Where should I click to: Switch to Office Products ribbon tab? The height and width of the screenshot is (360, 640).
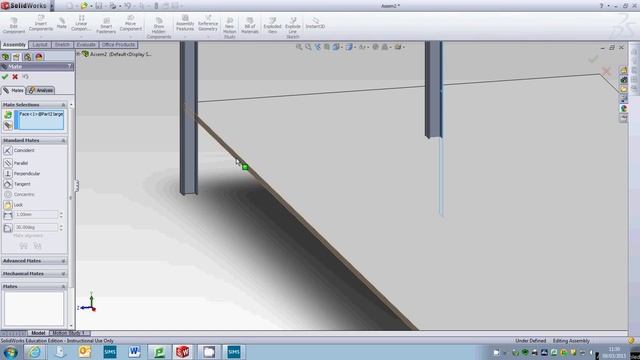[x=118, y=44]
